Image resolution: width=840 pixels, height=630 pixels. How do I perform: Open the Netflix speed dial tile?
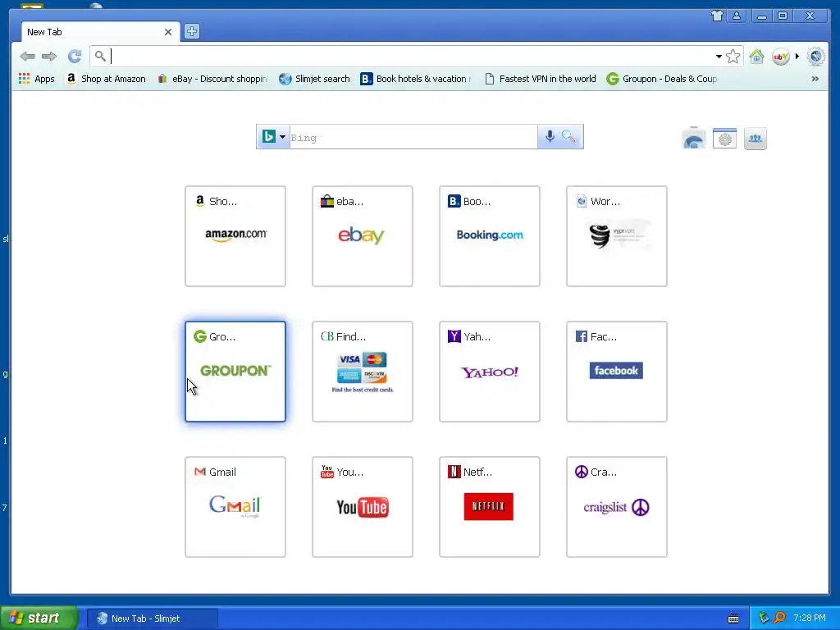490,507
